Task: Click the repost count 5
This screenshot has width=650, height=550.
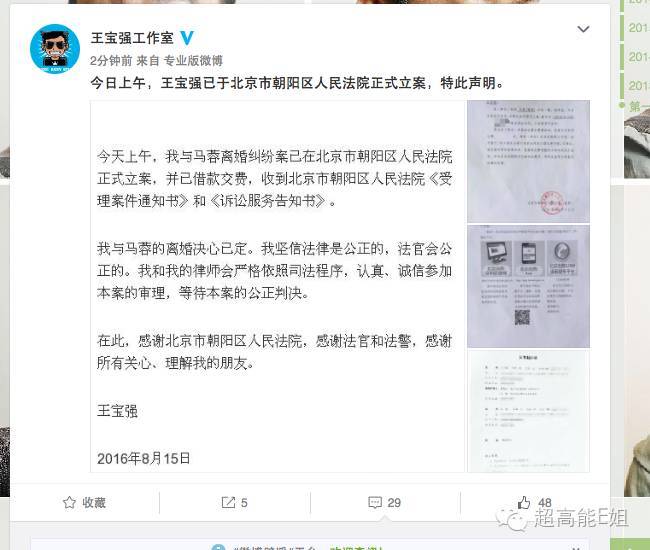Action: pyautogui.click(x=244, y=503)
